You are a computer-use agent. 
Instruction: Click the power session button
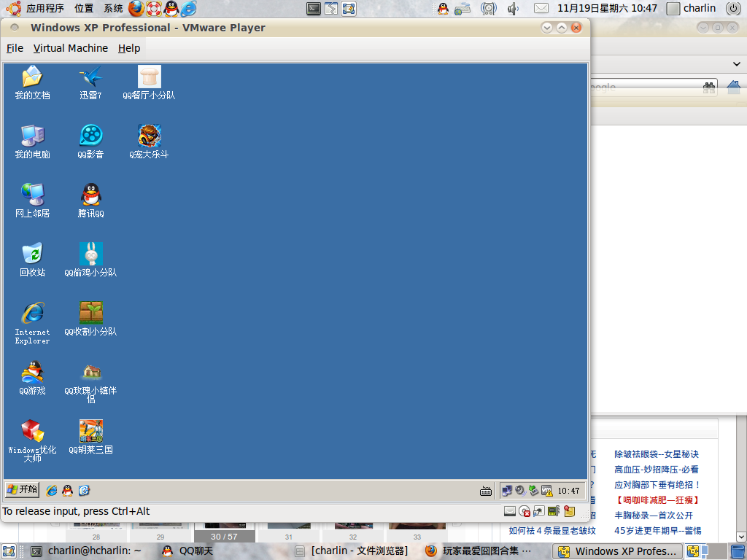[734, 8]
